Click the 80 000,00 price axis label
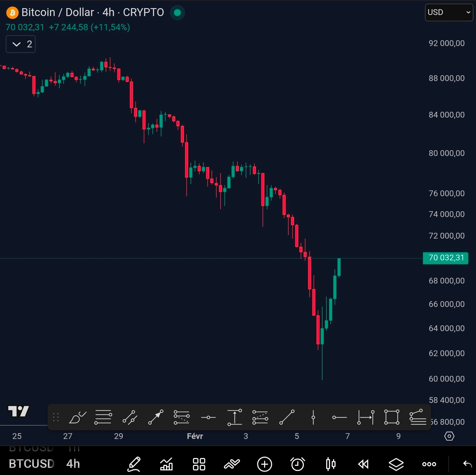Viewport: 476px width, 475px height. [447, 153]
